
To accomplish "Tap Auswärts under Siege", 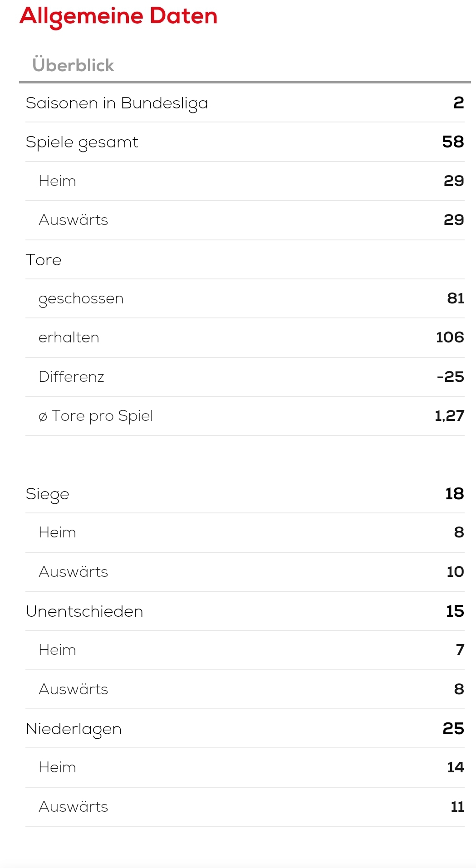I will click(74, 572).
